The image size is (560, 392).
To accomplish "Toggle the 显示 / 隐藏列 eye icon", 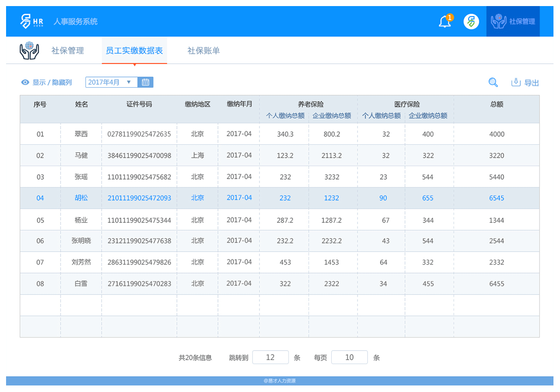I will coord(25,83).
